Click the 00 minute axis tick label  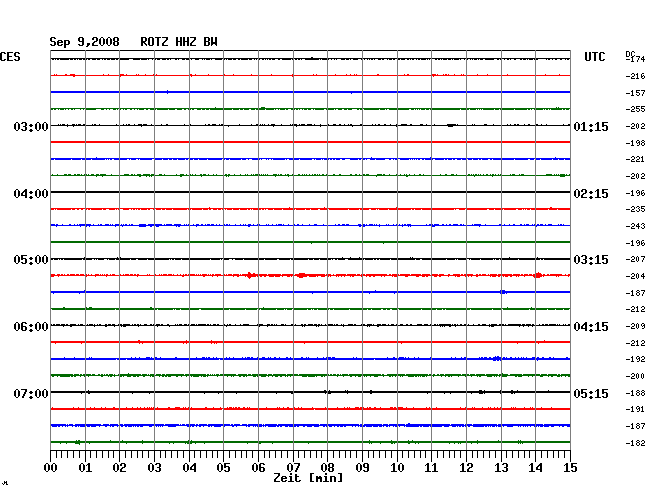[51, 468]
